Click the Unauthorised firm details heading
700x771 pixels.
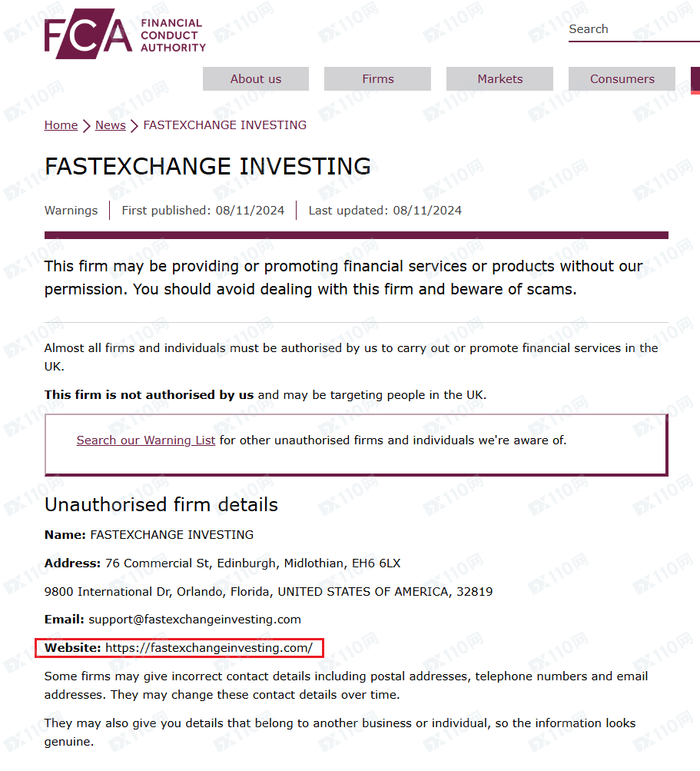pyautogui.click(x=161, y=505)
